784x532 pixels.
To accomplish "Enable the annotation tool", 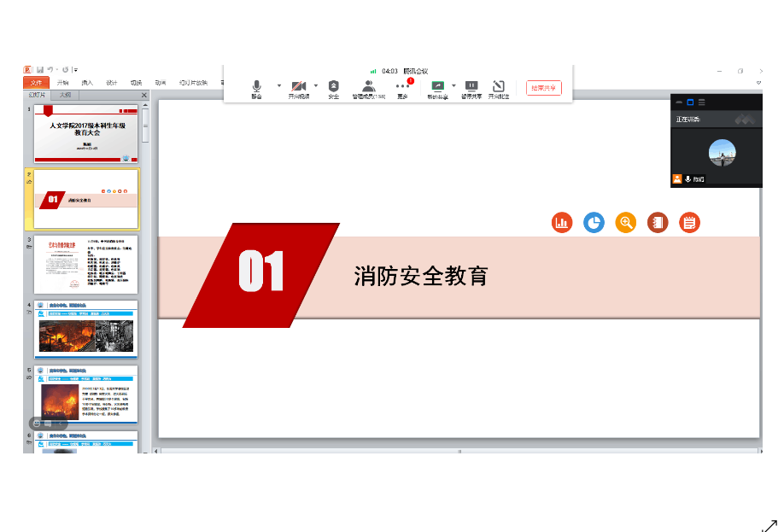I will pyautogui.click(x=499, y=87).
